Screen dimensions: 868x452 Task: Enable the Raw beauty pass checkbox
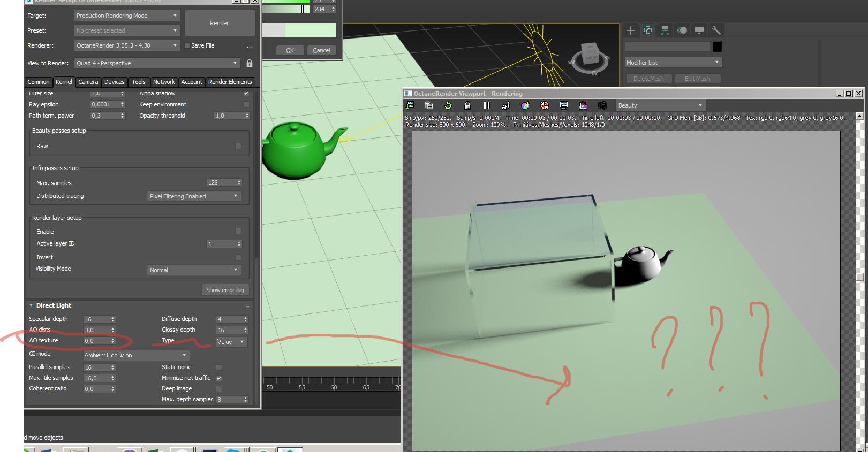click(238, 146)
